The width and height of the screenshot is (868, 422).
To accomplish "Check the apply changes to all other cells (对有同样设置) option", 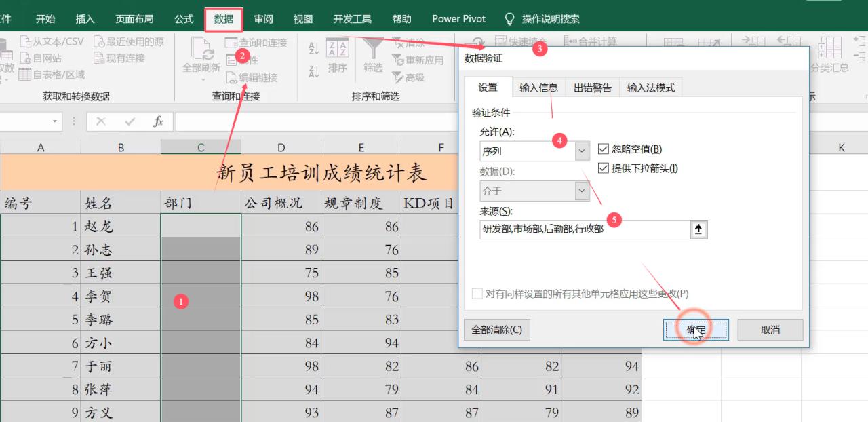I will pos(477,294).
